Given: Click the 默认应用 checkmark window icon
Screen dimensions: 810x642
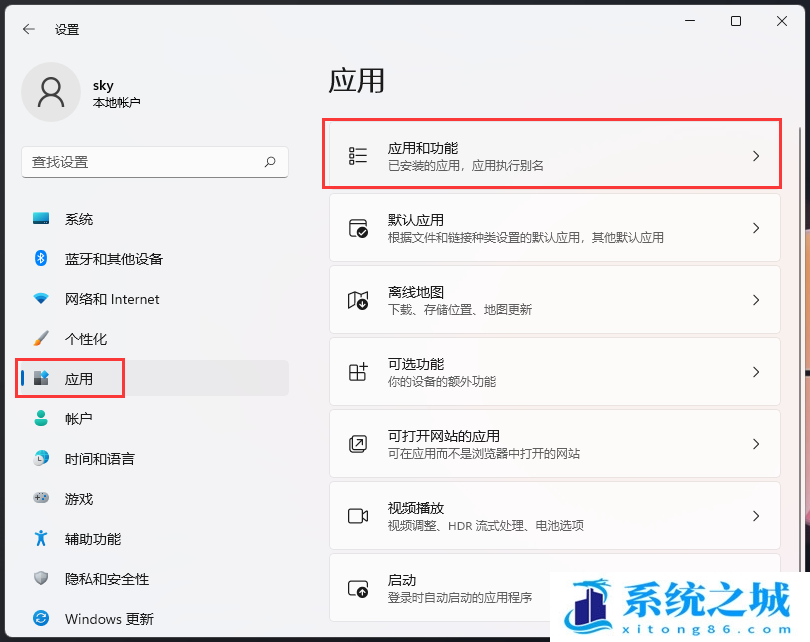Looking at the screenshot, I should [358, 228].
